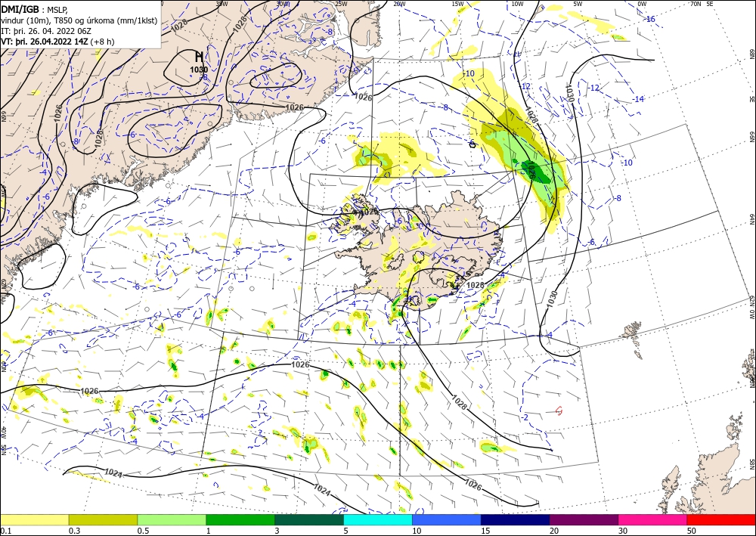756x536 pixels.
Task: Select the 1–3 mm green legend swatch
Action: 240,519
